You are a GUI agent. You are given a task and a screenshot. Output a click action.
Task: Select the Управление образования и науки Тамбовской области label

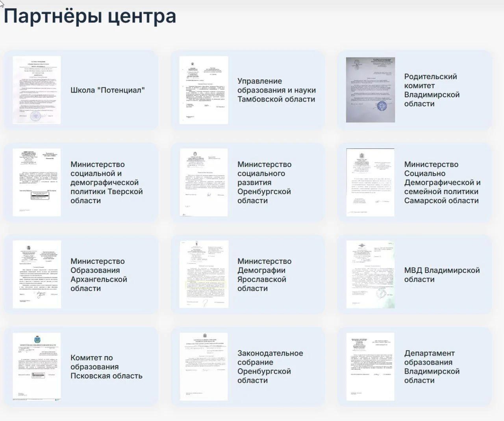coord(276,90)
